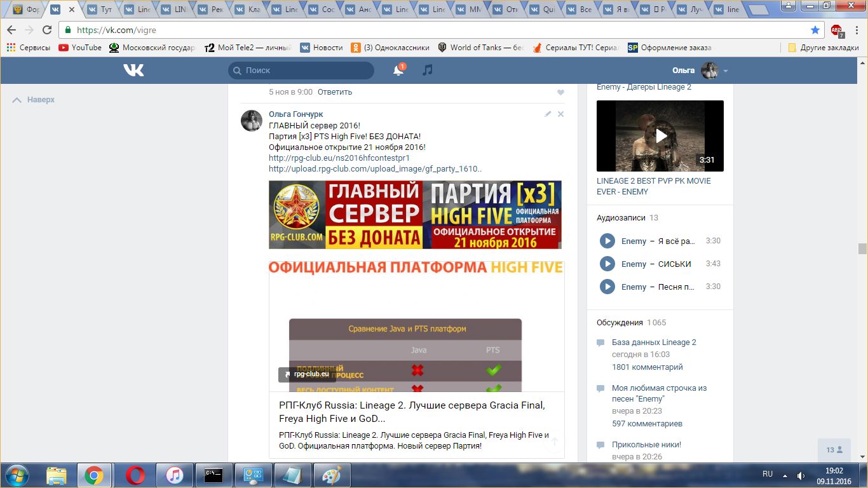Viewport: 868px width, 488px height.
Task: Delete Ольга Гончурк's post with the X icon
Action: 560,114
